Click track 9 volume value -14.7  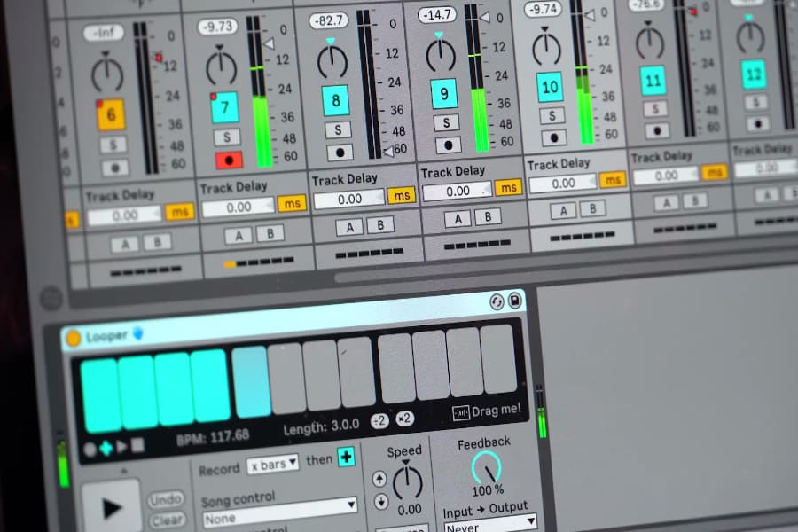437,15
